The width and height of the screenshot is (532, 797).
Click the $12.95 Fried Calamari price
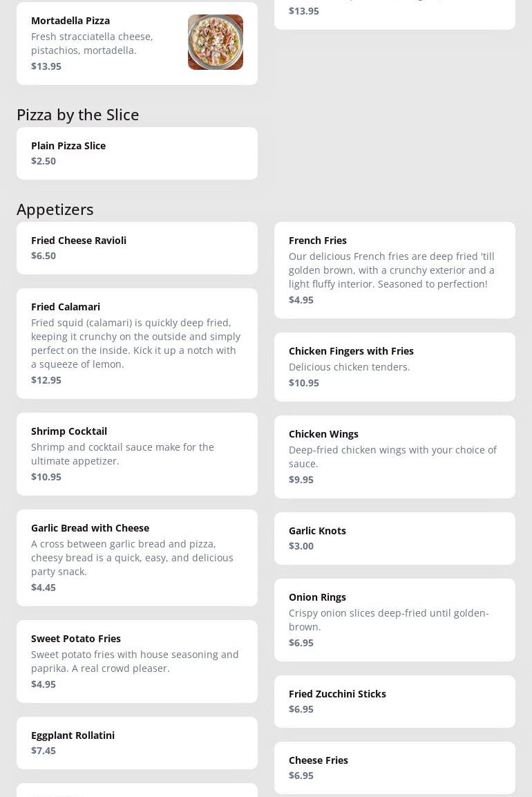point(46,380)
